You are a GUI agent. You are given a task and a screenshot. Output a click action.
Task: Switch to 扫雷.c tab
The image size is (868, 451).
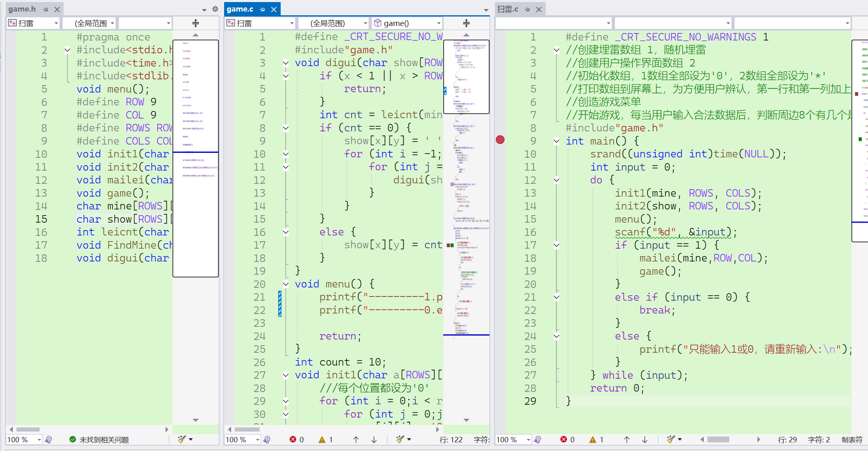(x=508, y=9)
